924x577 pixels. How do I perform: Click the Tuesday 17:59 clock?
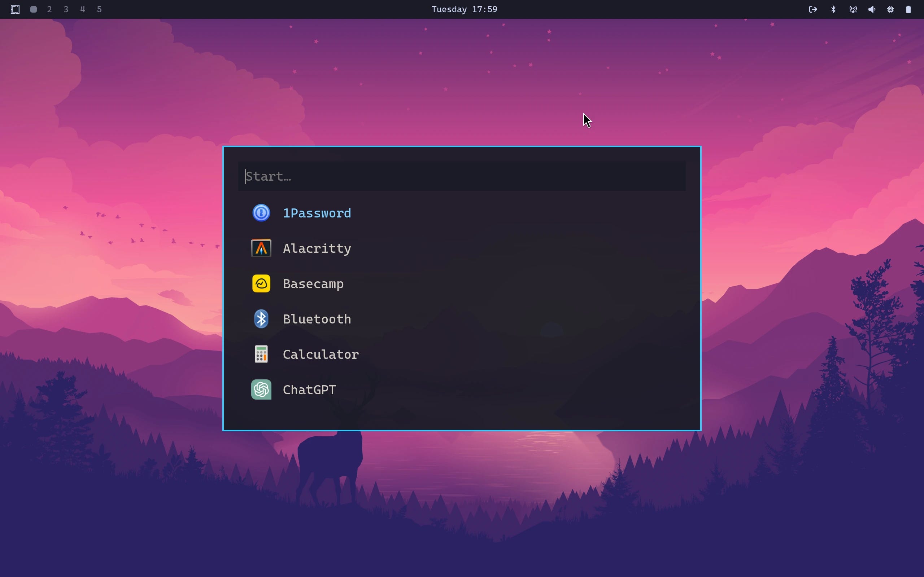[464, 9]
